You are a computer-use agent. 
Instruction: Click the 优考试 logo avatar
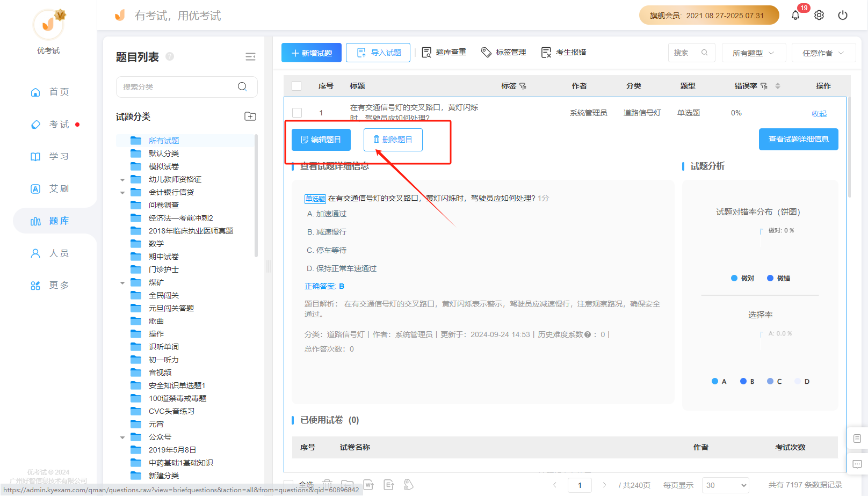(48, 25)
